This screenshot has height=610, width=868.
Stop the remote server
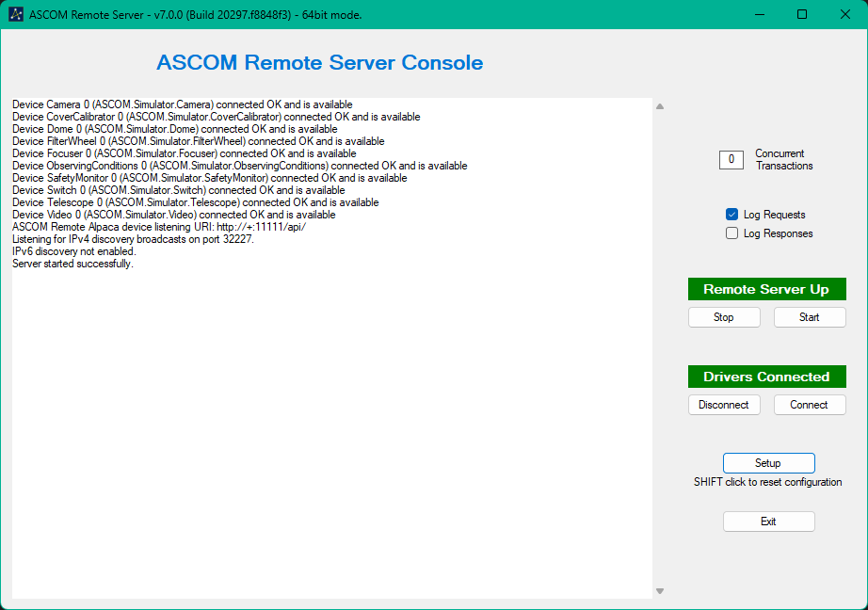[x=724, y=317]
